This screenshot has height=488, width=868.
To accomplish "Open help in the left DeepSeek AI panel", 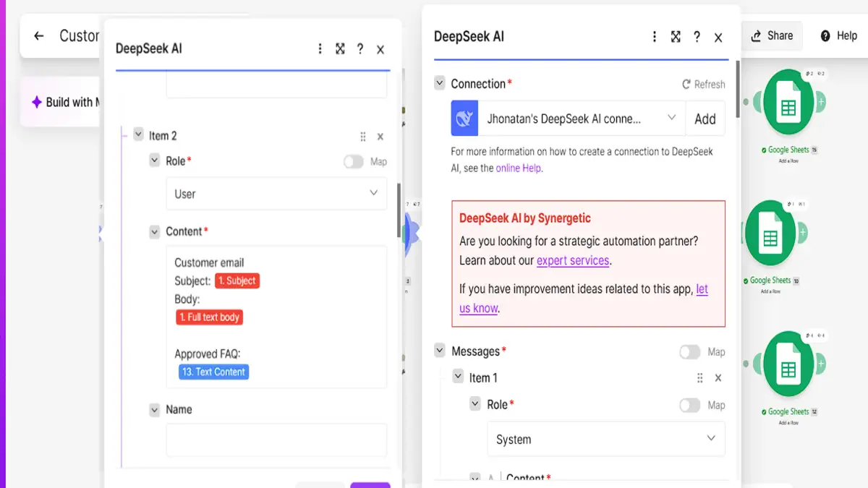I will [x=360, y=48].
